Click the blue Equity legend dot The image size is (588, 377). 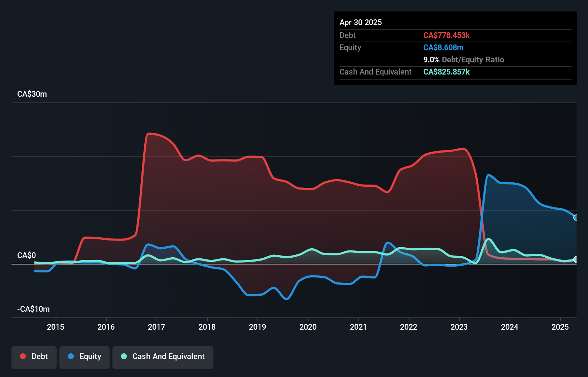[x=71, y=356]
